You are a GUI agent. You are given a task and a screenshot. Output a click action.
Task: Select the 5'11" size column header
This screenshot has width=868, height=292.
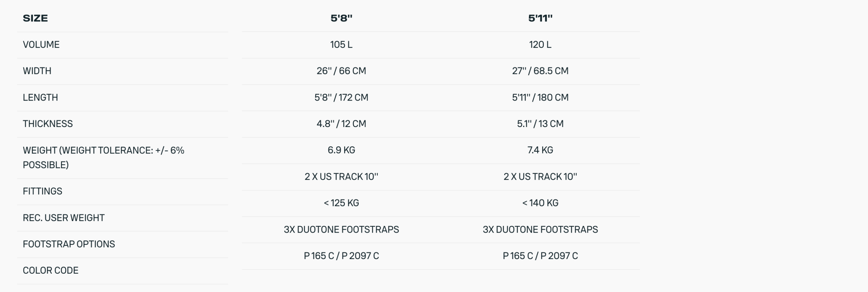coord(540,18)
